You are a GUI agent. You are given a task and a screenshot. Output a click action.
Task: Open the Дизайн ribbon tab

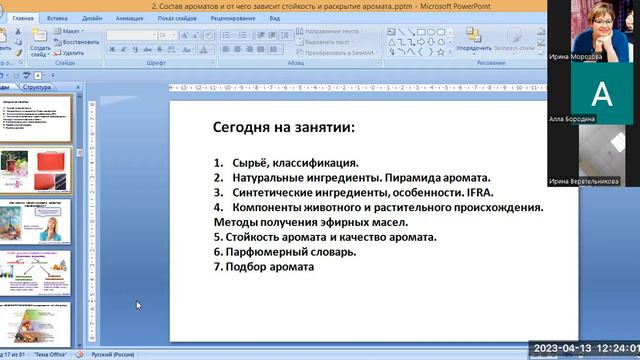[x=92, y=18]
